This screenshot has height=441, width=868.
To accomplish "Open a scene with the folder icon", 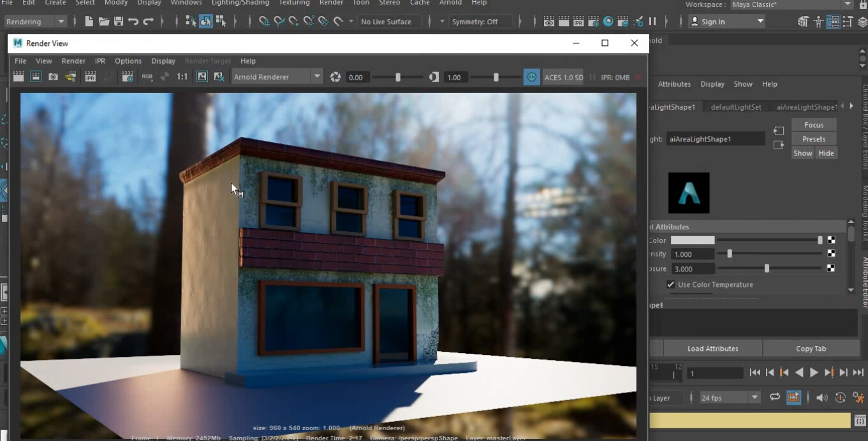I will pyautogui.click(x=104, y=22).
